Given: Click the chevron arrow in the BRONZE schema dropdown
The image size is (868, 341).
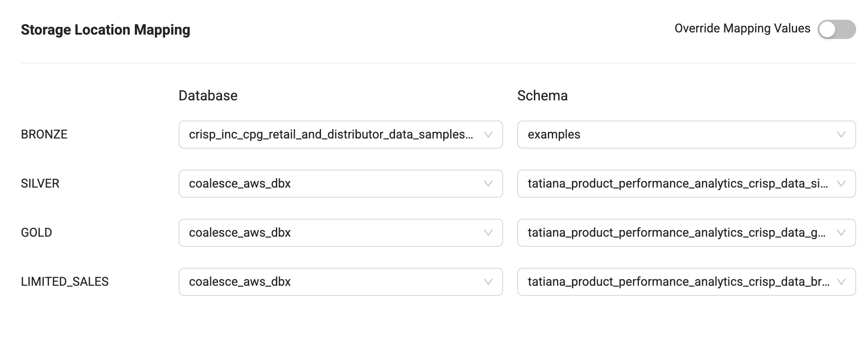Looking at the screenshot, I should click(841, 135).
